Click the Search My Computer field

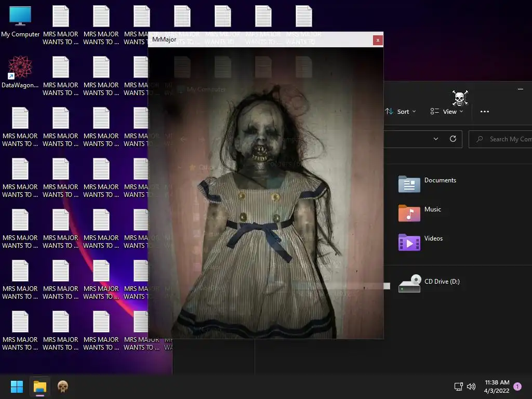coord(500,139)
